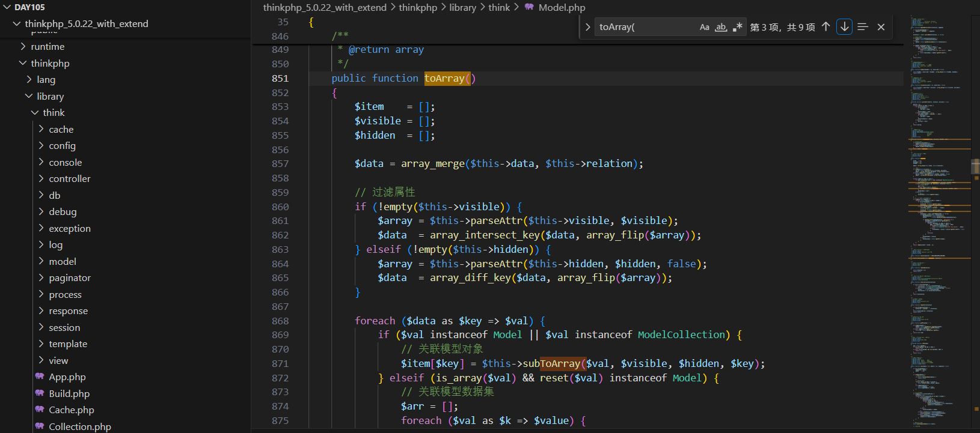This screenshot has height=433, width=980.
Task: Click thinkphp_5.0.22_with_extend breadcrumb
Action: pyautogui.click(x=325, y=8)
